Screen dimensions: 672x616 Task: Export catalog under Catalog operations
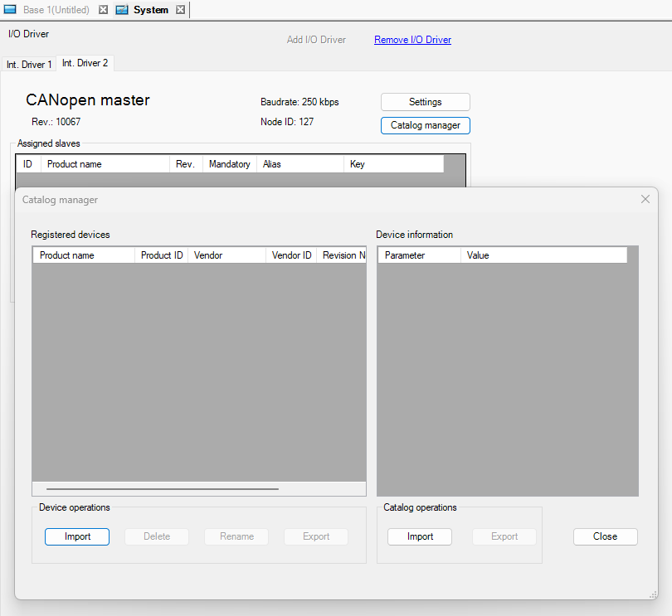pos(504,536)
